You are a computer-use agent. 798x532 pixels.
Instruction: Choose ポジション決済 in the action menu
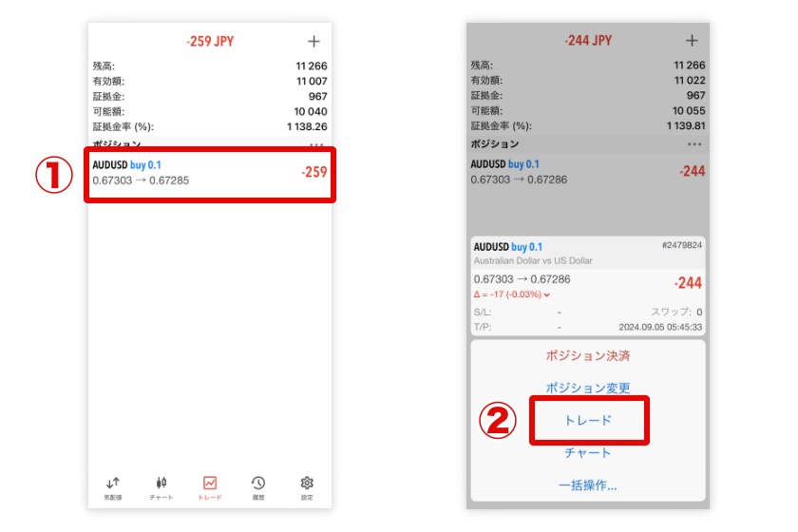(588, 356)
